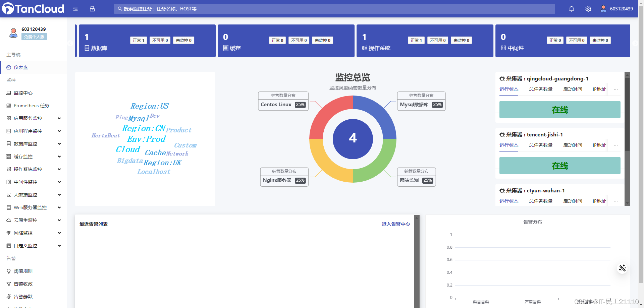Expand 应用服务监控 submenu arrow
The height and width of the screenshot is (308, 644).
(x=59, y=118)
